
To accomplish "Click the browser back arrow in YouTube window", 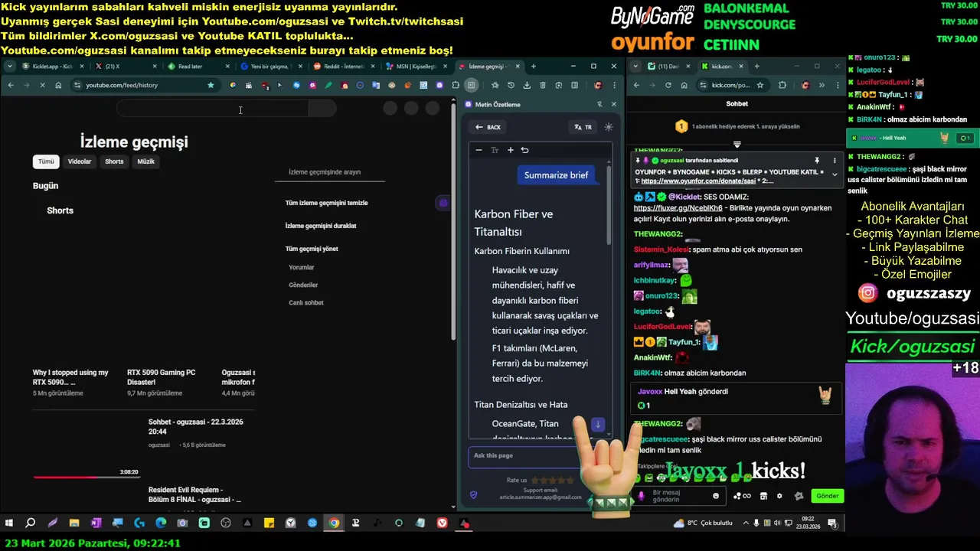I will (x=11, y=85).
